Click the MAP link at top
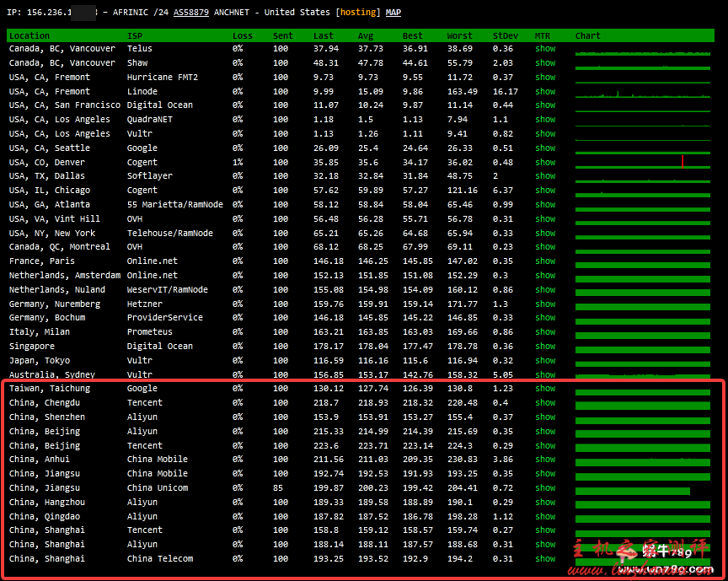728x581 pixels. point(393,13)
